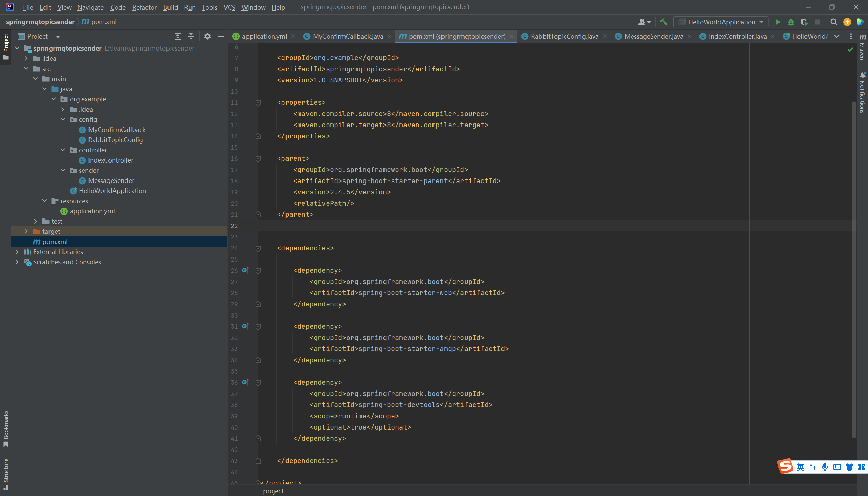Open HelloWorldApplication run configuration dropdown

721,22
